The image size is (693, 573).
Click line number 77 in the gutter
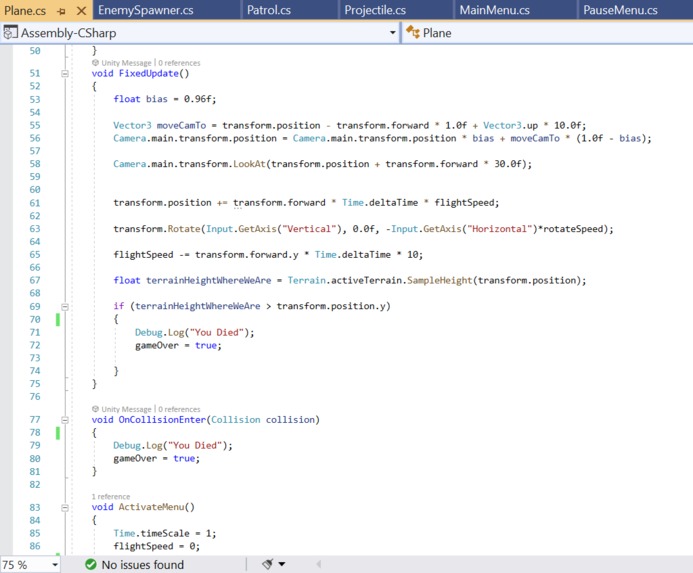(x=35, y=420)
